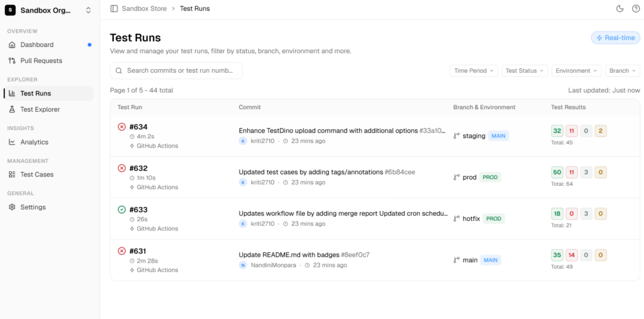
Task: Click the blue Dashboard notification dot
Action: tap(89, 45)
